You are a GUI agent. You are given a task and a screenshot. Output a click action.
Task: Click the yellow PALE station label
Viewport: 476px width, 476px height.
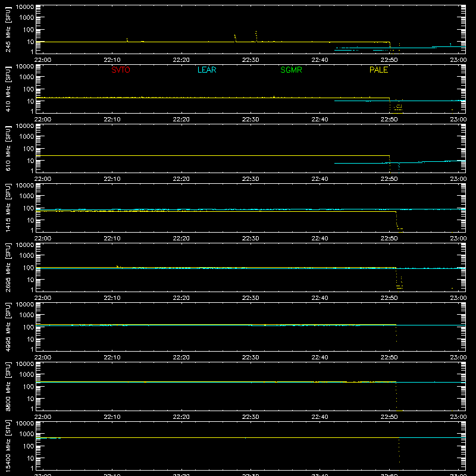[x=378, y=70]
